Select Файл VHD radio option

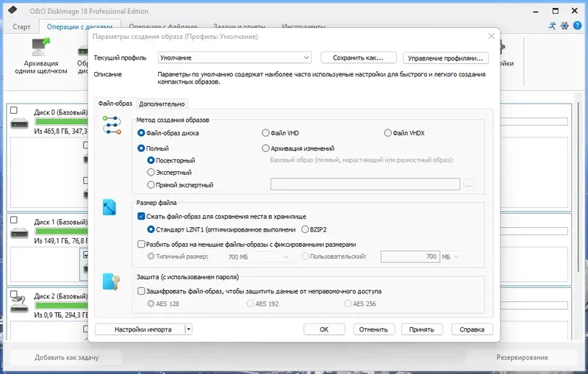265,133
